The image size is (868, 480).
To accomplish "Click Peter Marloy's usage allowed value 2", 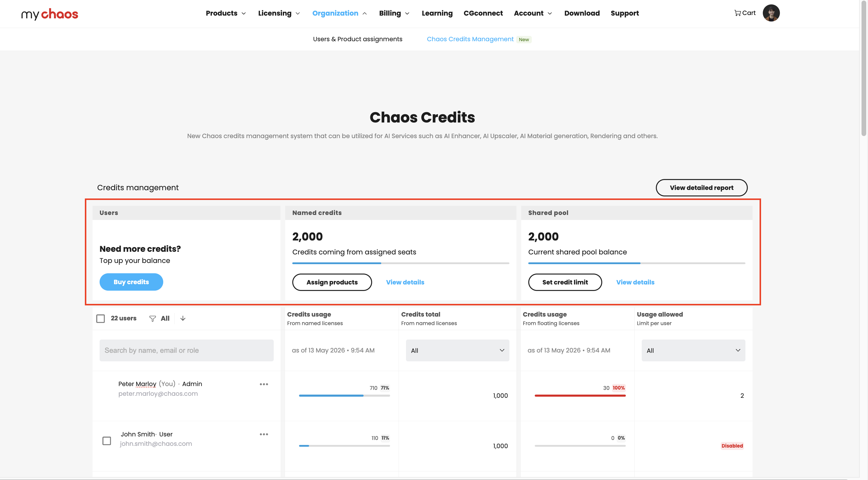I will point(742,395).
